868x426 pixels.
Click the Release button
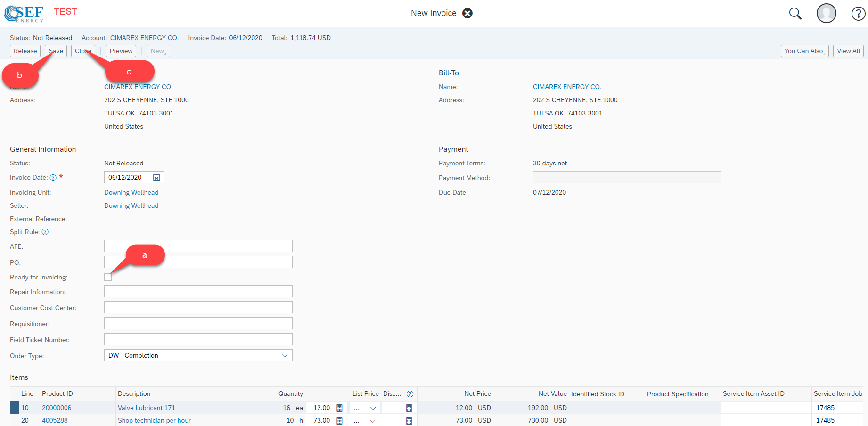pos(25,51)
